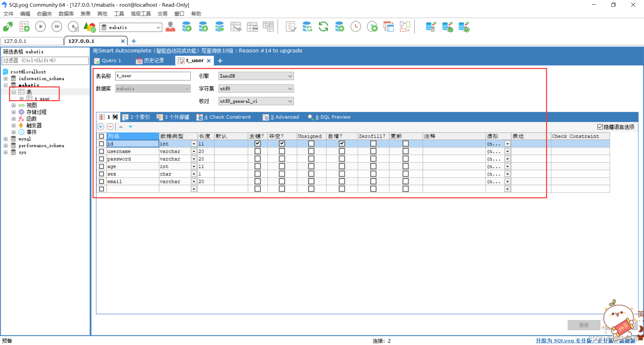
Task: Expand the 视图 tree node
Action: click(x=14, y=105)
